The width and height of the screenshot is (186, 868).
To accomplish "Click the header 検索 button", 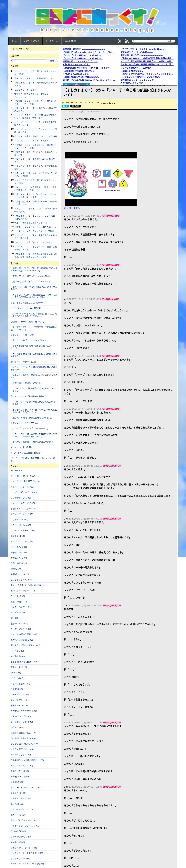I will [170, 41].
